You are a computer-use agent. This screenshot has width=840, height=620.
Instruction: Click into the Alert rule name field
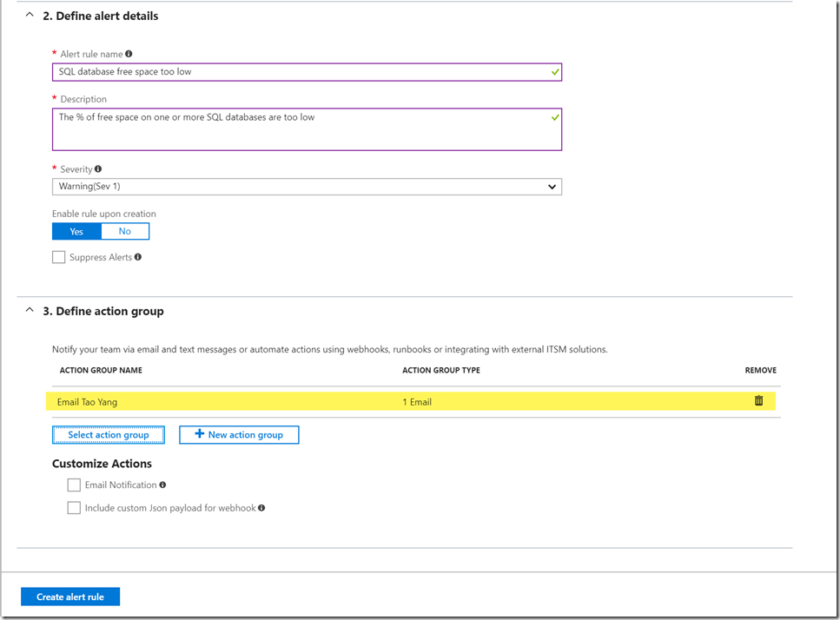coord(307,72)
